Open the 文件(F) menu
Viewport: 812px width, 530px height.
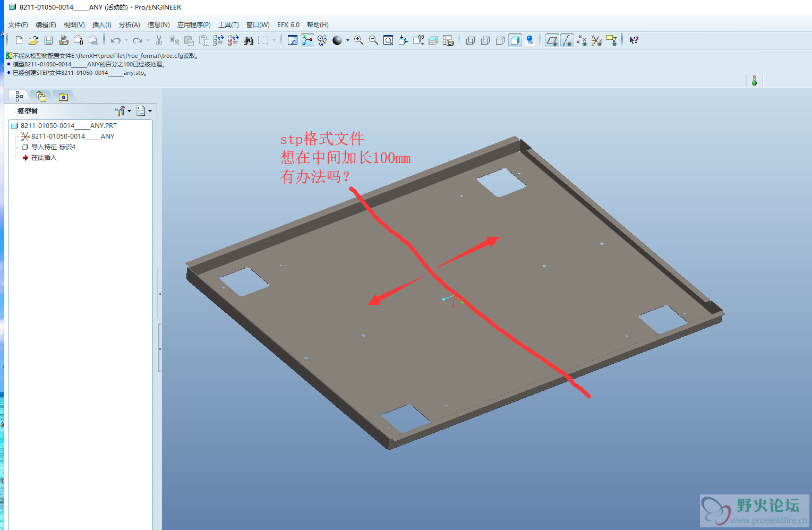click(x=18, y=25)
